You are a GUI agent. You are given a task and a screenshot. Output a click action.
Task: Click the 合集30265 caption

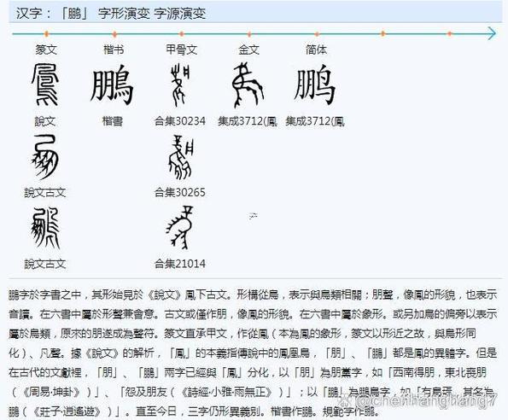(x=180, y=193)
